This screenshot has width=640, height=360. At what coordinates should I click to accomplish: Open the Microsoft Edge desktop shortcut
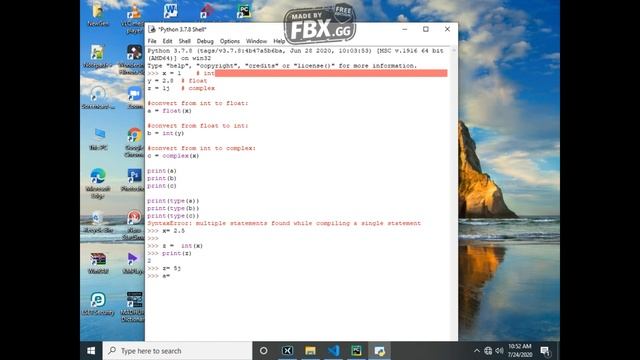(98, 182)
